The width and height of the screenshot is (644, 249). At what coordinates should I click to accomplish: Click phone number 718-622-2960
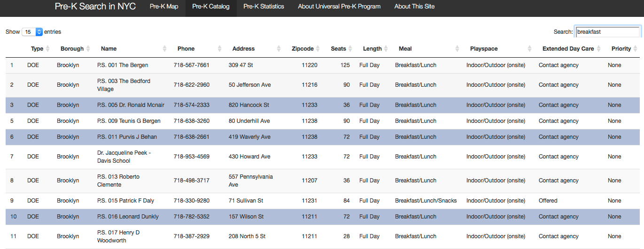[x=192, y=85]
